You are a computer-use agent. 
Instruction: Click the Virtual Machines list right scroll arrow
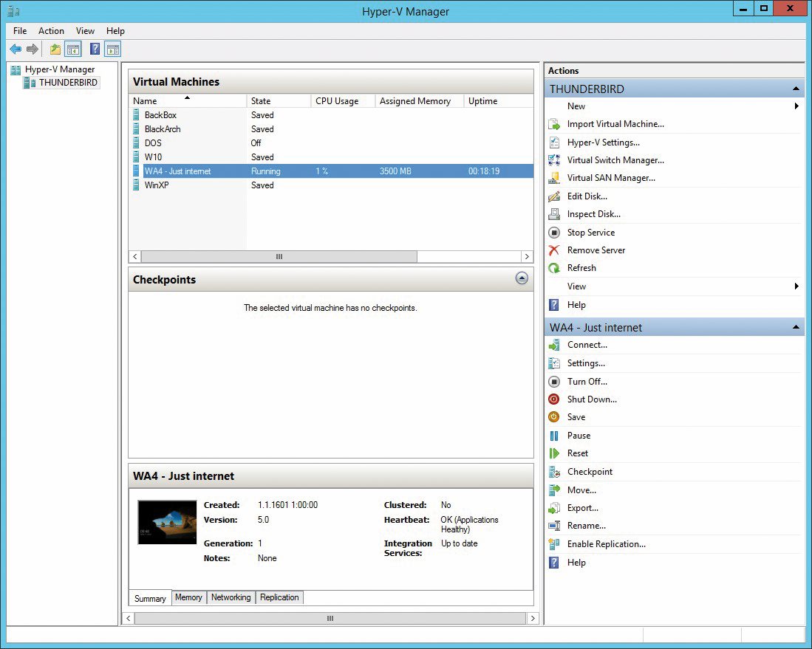(x=528, y=257)
